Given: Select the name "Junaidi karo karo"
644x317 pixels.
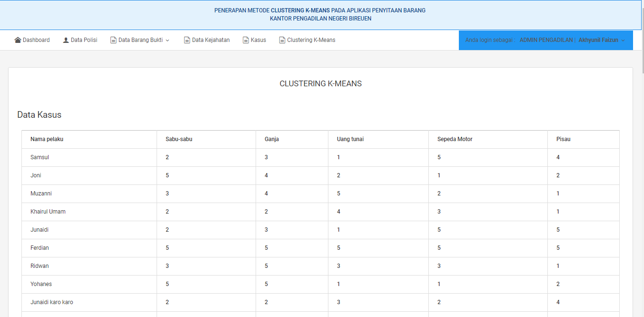Looking at the screenshot, I should [52, 302].
